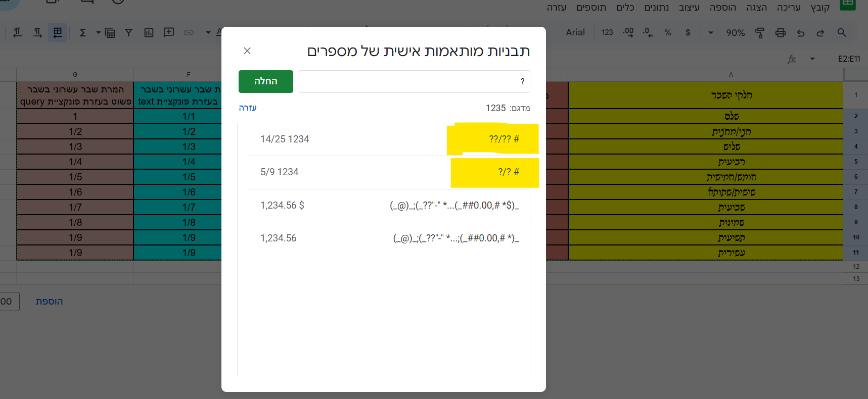Select the paint format roller icon
Image resolution: width=868 pixels, height=399 pixels.
coord(759,33)
